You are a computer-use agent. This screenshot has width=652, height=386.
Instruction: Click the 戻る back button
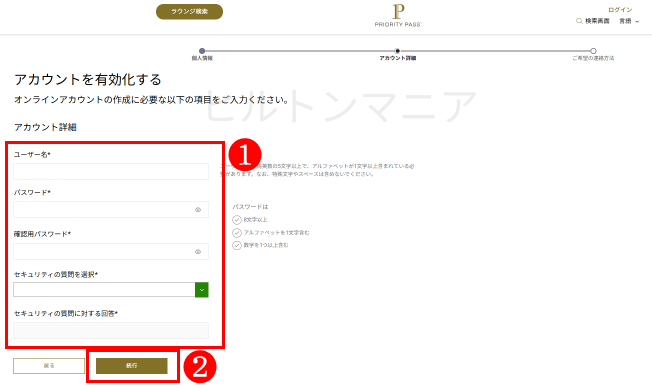[49, 366]
